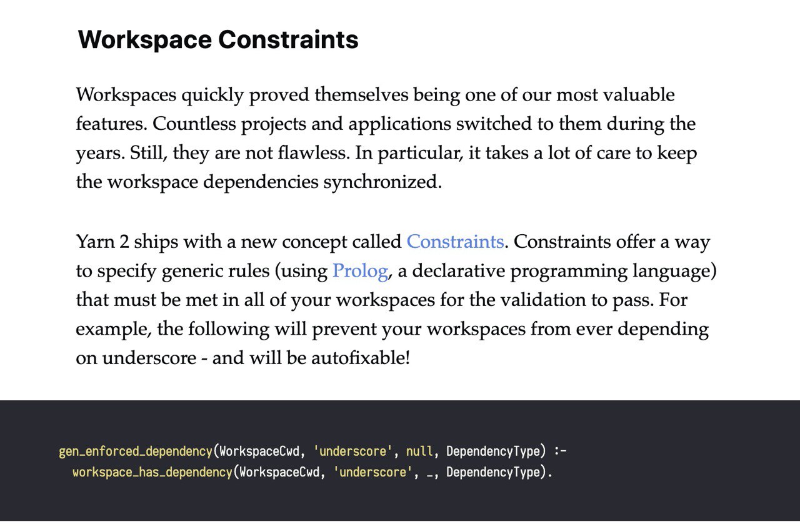
Task: Click workspace_has_dependency in the code block
Action: click(152, 472)
